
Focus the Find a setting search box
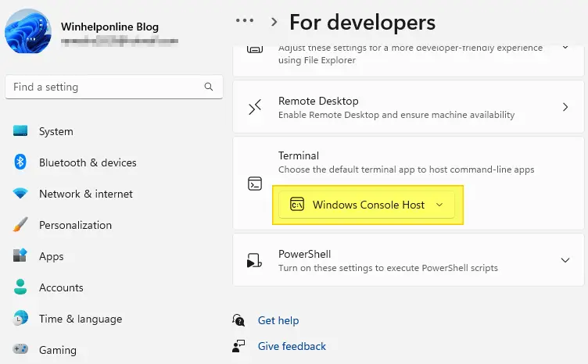(x=114, y=87)
